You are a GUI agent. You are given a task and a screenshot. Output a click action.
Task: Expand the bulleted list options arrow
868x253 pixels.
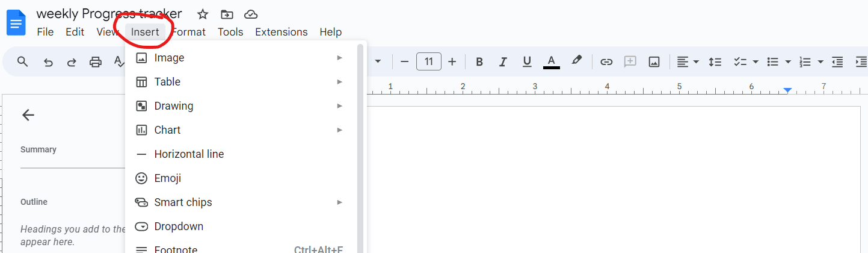pos(788,61)
